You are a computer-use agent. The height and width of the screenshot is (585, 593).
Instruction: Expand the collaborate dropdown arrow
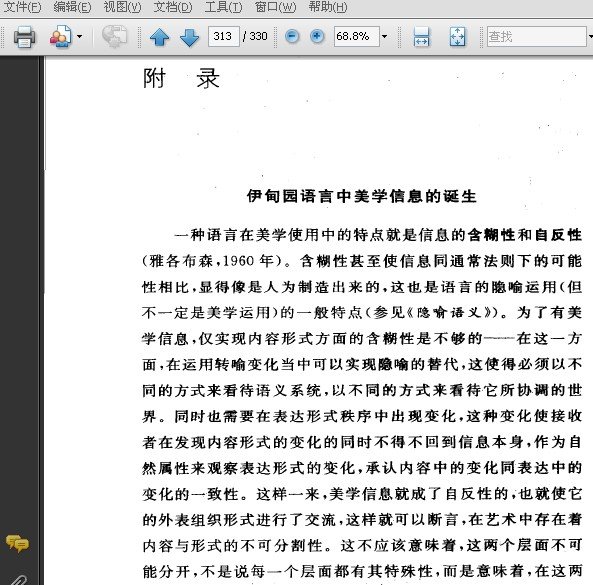tap(79, 37)
